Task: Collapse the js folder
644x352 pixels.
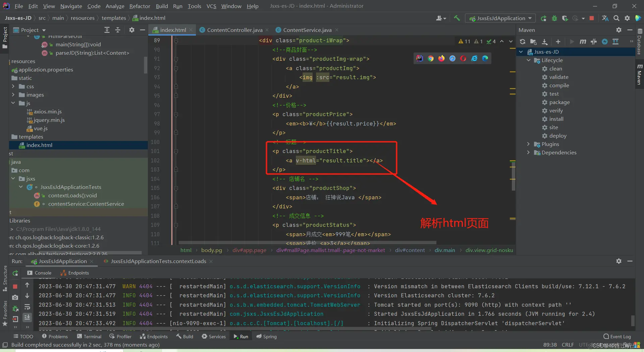Action: pos(13,103)
